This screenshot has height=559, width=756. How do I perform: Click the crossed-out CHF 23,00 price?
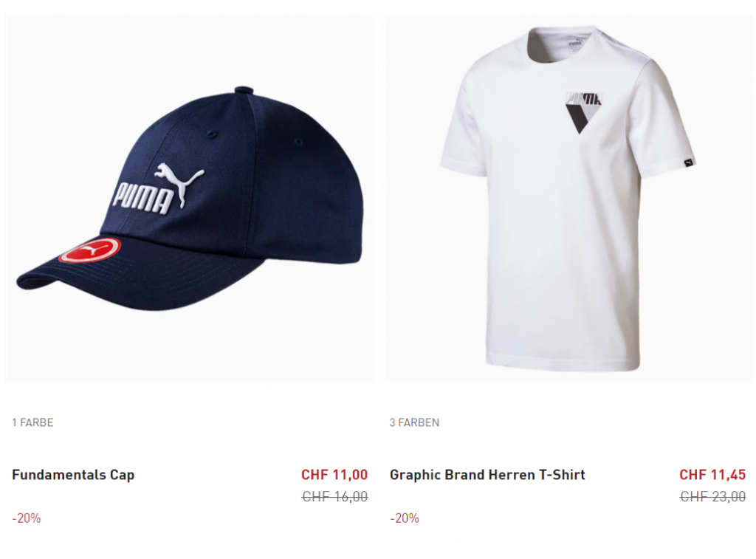coord(712,496)
